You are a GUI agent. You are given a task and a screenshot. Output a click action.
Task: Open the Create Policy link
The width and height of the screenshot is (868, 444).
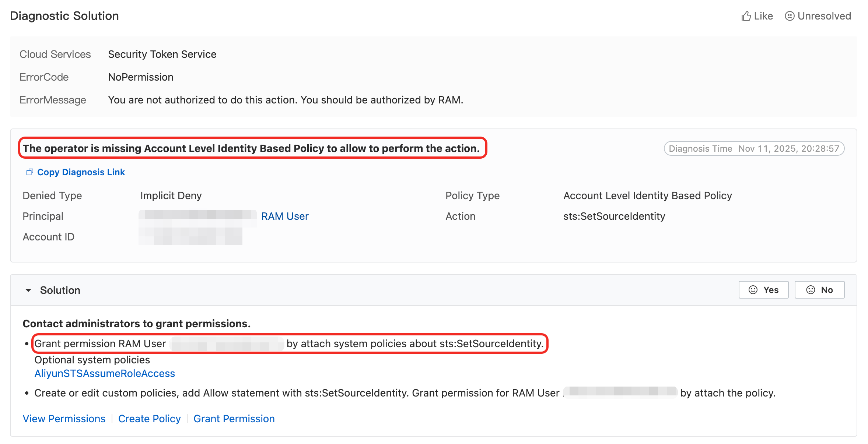point(150,419)
